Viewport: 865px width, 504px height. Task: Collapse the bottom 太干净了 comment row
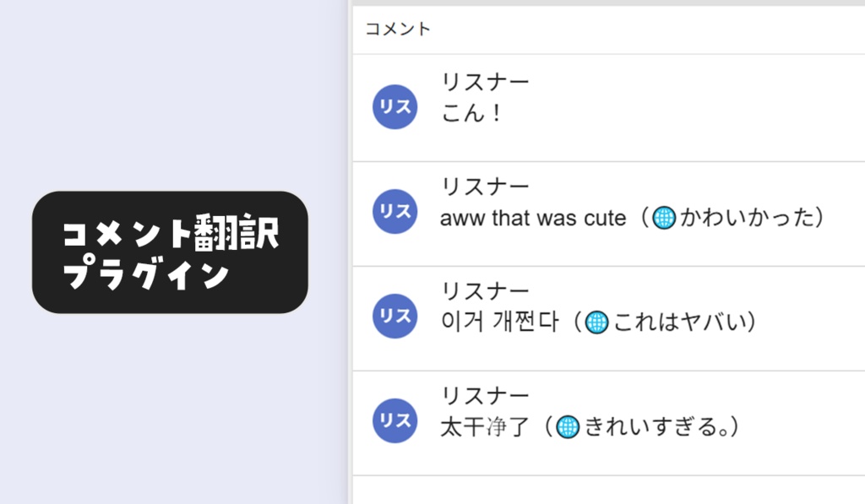pos(591,420)
